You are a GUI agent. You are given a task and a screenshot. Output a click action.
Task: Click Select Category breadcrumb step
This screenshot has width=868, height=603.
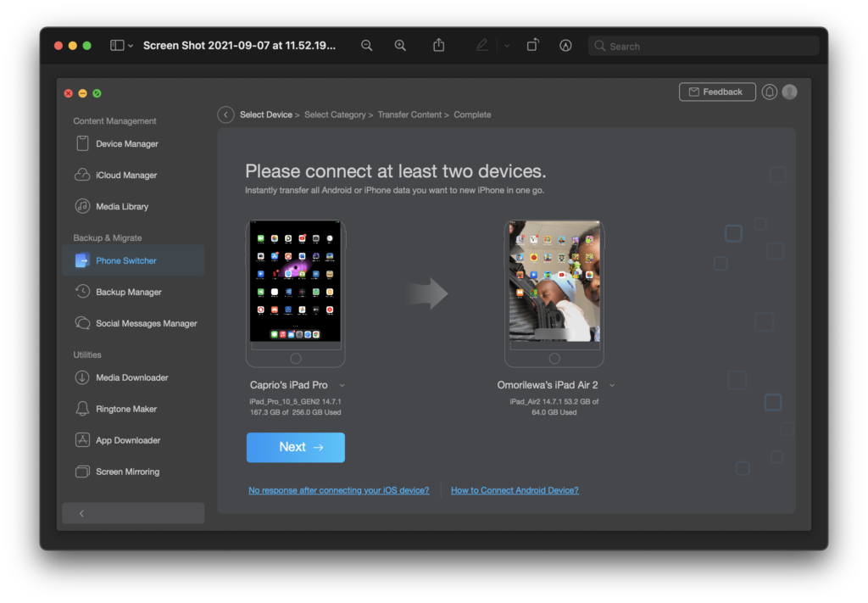[x=335, y=114]
